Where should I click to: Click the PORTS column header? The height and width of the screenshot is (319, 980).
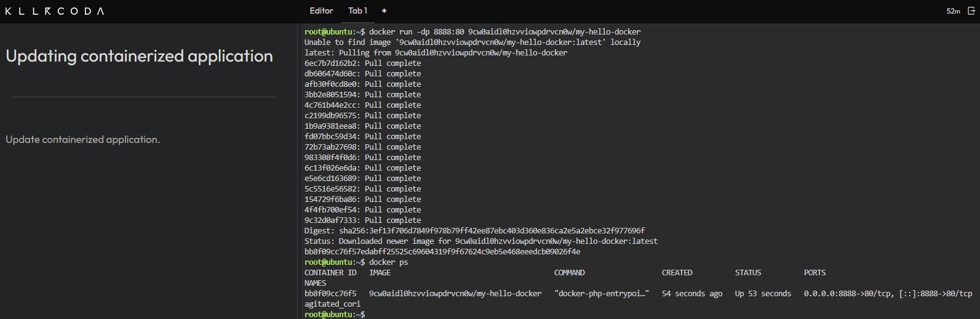[815, 273]
